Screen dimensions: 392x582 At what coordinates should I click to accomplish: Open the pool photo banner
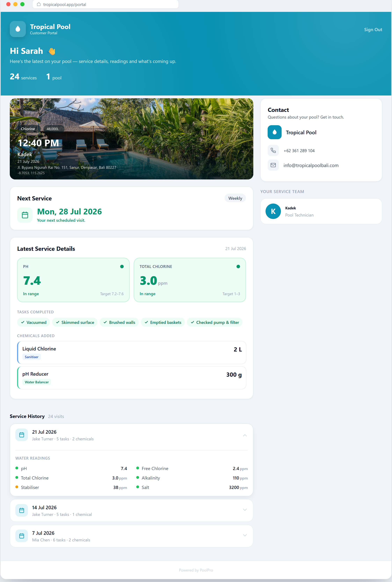(x=132, y=139)
